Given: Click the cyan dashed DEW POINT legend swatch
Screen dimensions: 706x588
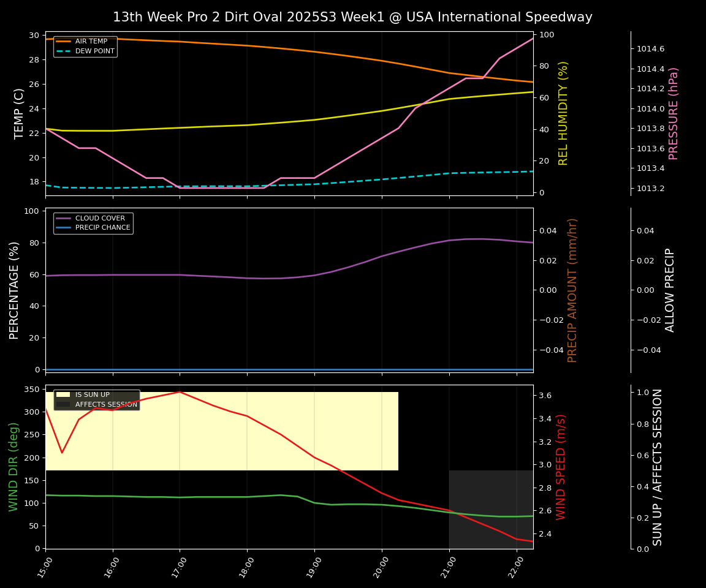Looking at the screenshot, I should point(64,51).
